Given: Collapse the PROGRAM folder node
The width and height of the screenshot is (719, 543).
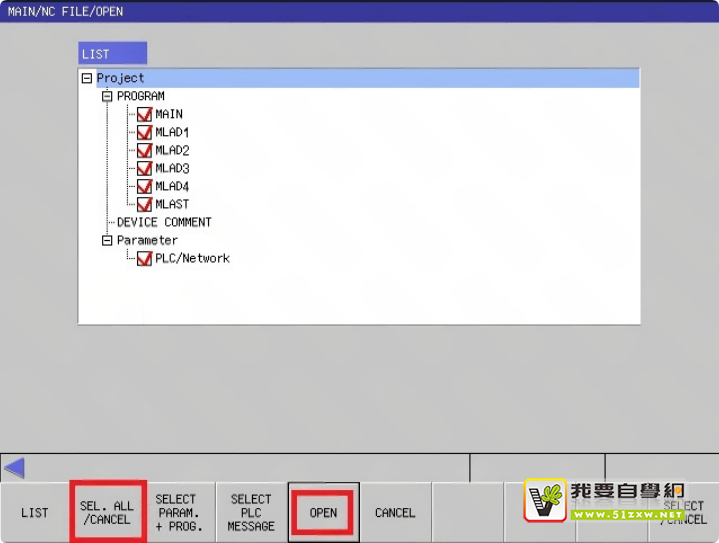Looking at the screenshot, I should [x=107, y=96].
